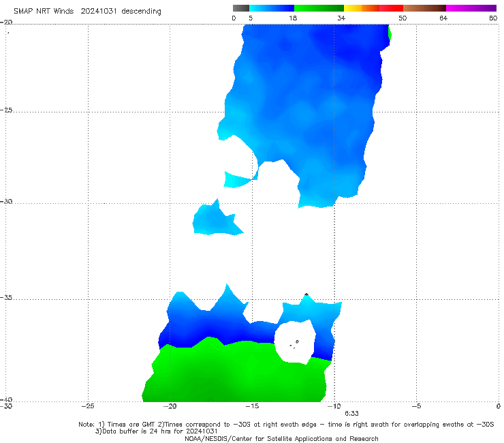Click the latitude '-25' axis label
The width and height of the screenshot is (504, 443).
(6, 110)
